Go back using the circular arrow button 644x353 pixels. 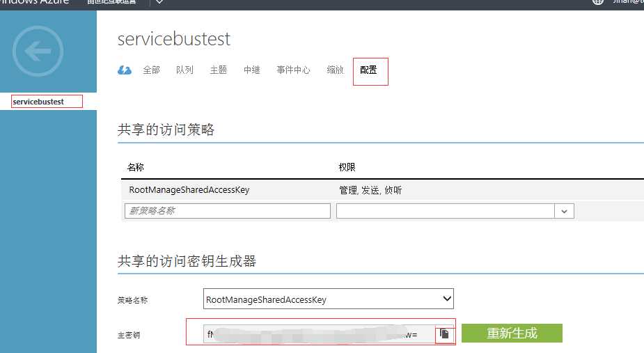click(38, 52)
